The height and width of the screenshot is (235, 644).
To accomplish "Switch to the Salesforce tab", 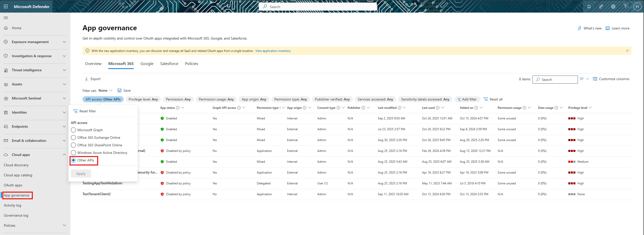I will click(x=169, y=64).
